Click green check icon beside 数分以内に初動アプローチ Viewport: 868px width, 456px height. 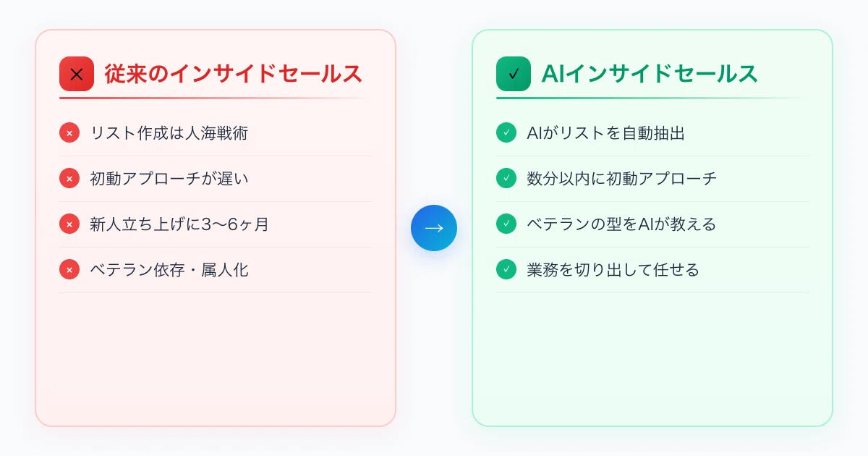tap(506, 179)
